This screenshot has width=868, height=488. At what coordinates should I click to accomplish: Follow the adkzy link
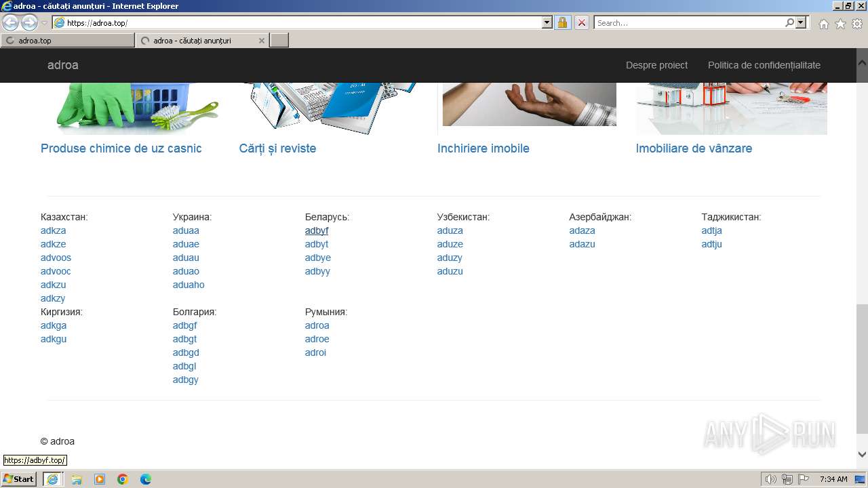click(x=53, y=298)
